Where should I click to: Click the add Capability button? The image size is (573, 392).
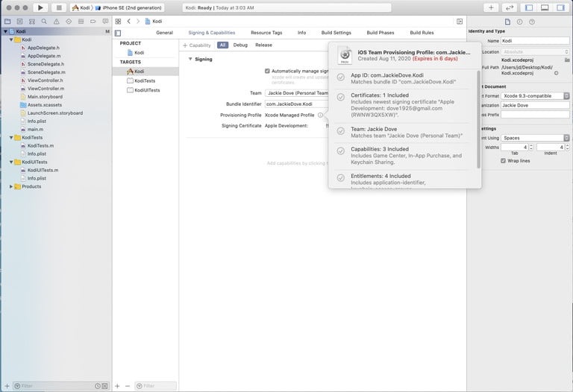coord(198,45)
